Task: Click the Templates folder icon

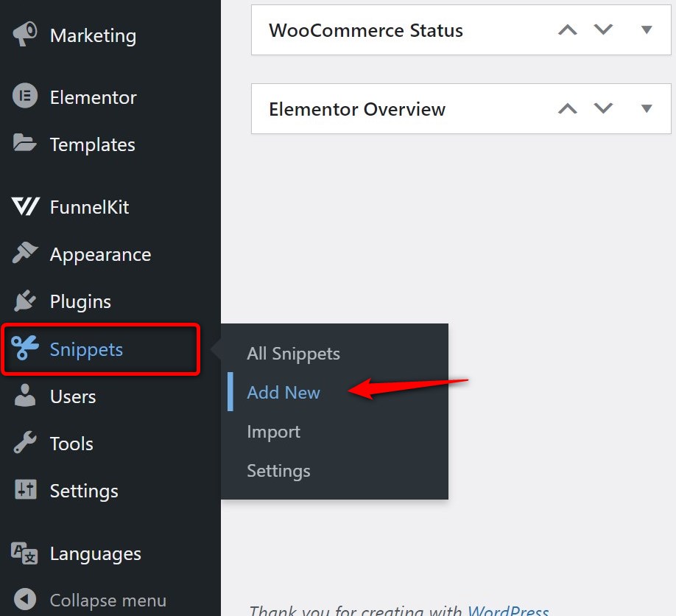Action: coord(25,144)
